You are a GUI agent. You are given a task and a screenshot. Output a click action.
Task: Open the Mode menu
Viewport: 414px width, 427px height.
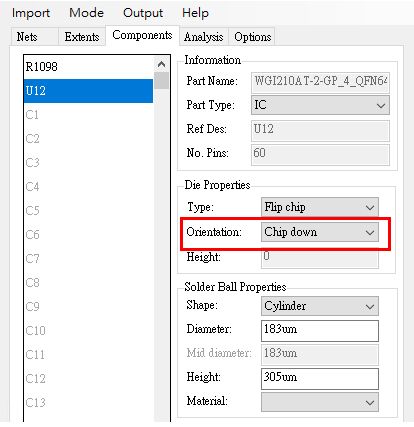click(x=86, y=13)
